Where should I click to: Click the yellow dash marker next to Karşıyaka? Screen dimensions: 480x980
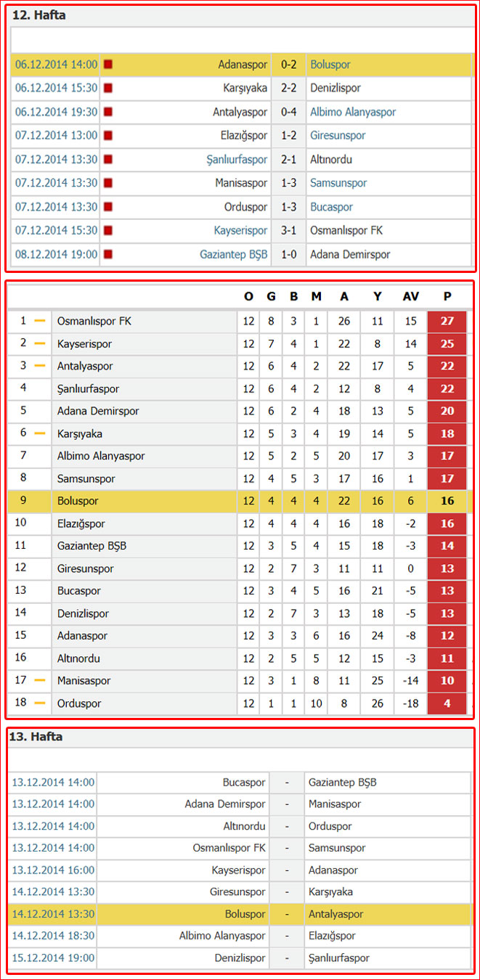point(40,433)
